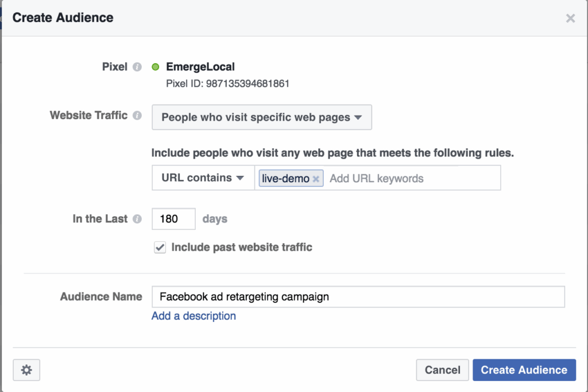Click the In the Last info icon

137,219
